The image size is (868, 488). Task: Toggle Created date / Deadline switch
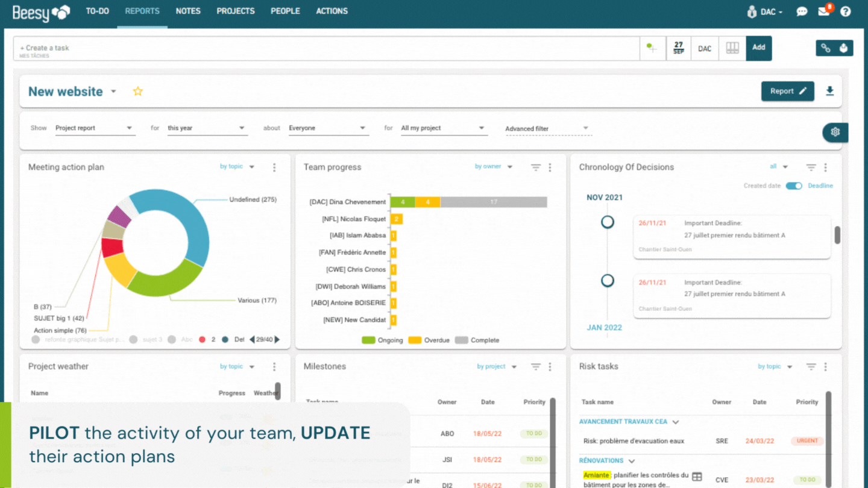coord(794,186)
